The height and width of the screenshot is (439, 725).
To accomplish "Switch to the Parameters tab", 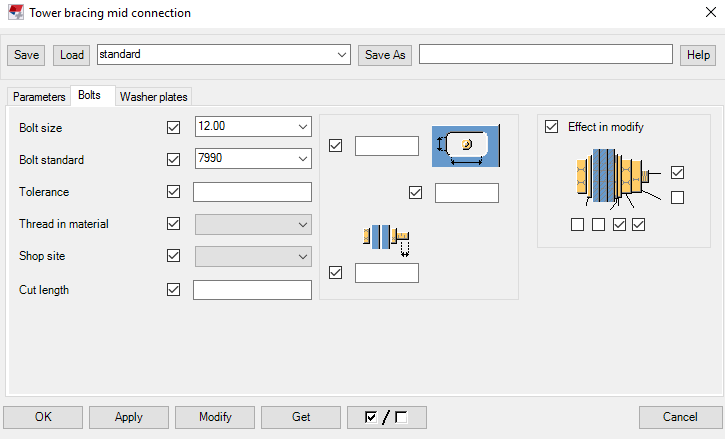I will pyautogui.click(x=39, y=97).
